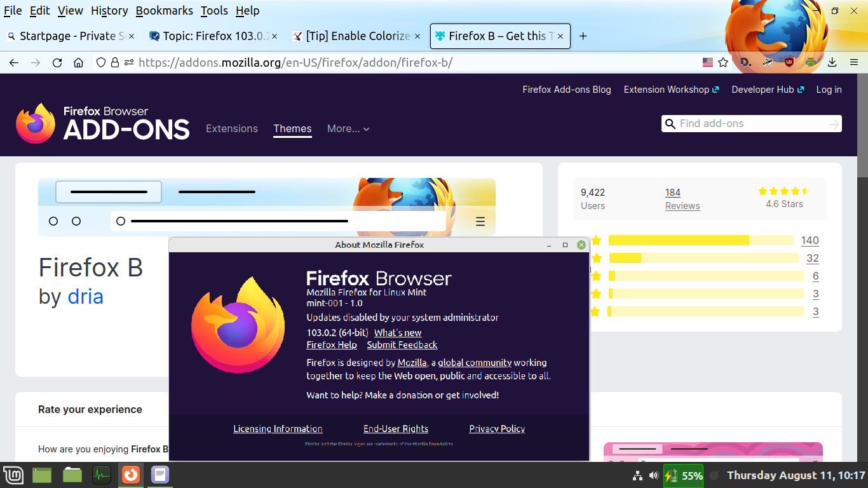868x488 pixels.
Task: Open Privacy Policy in About dialog
Action: [497, 429]
